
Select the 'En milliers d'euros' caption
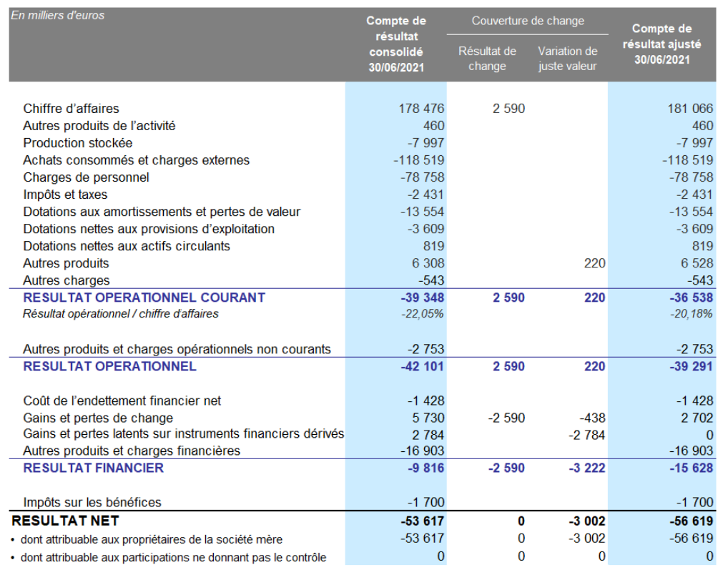[57, 15]
